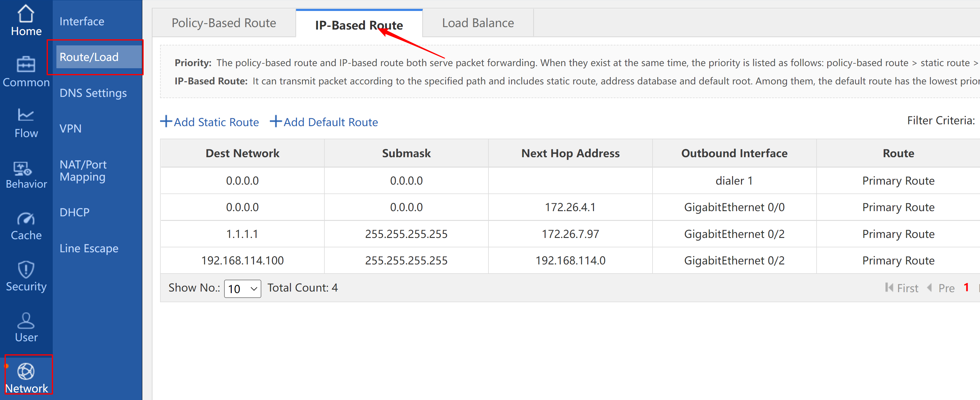Screen dimensions: 980x400
Task: Switch to Load Balance tab
Action: tap(478, 23)
